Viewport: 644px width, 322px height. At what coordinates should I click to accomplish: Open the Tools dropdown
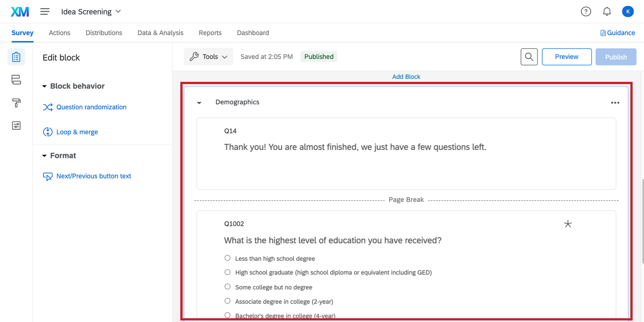208,57
